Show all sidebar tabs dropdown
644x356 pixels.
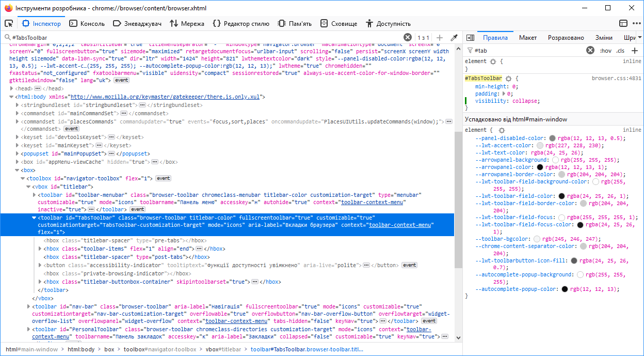[640, 38]
